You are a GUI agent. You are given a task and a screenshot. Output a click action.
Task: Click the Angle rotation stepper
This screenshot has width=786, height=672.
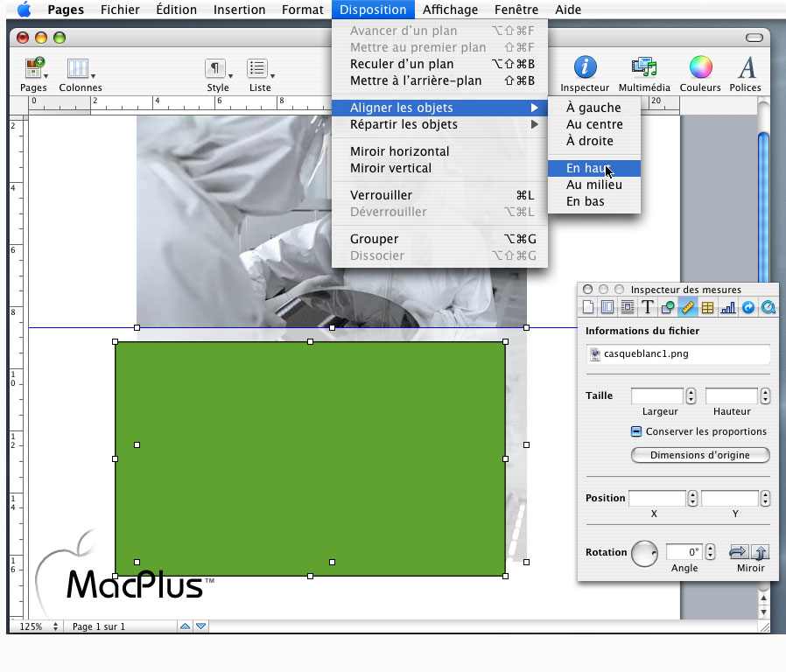point(710,552)
